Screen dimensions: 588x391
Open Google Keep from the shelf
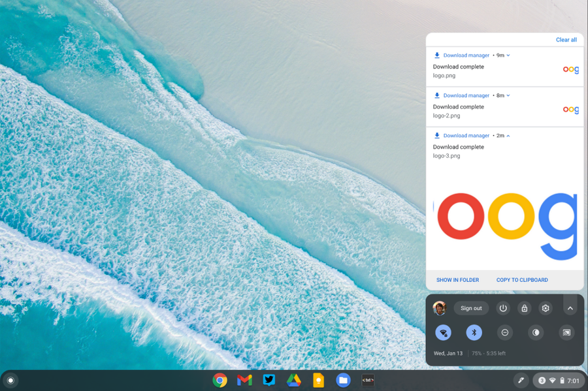318,381
